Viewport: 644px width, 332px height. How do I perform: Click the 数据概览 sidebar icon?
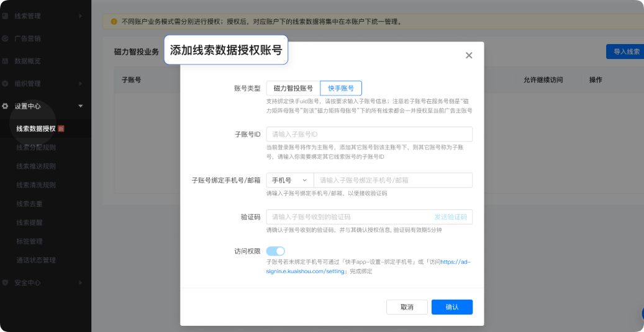click(6, 61)
